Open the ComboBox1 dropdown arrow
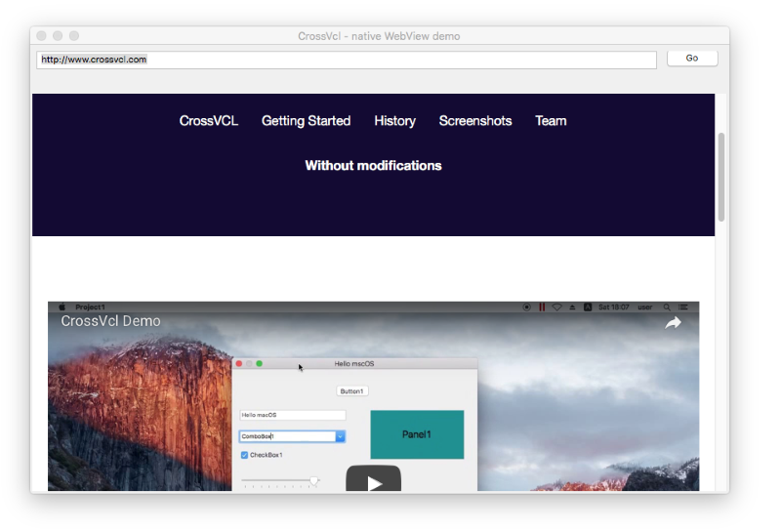The width and height of the screenshot is (781, 532). [x=340, y=436]
